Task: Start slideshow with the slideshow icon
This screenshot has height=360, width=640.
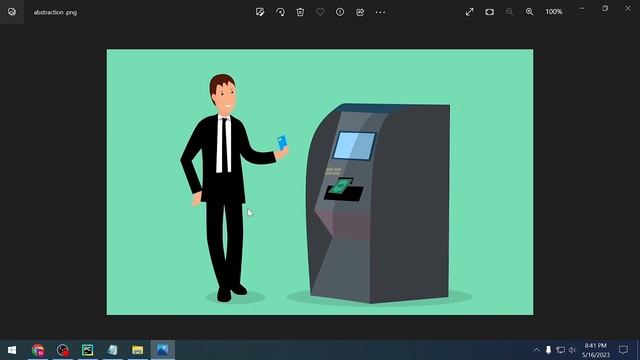Action: coord(489,12)
